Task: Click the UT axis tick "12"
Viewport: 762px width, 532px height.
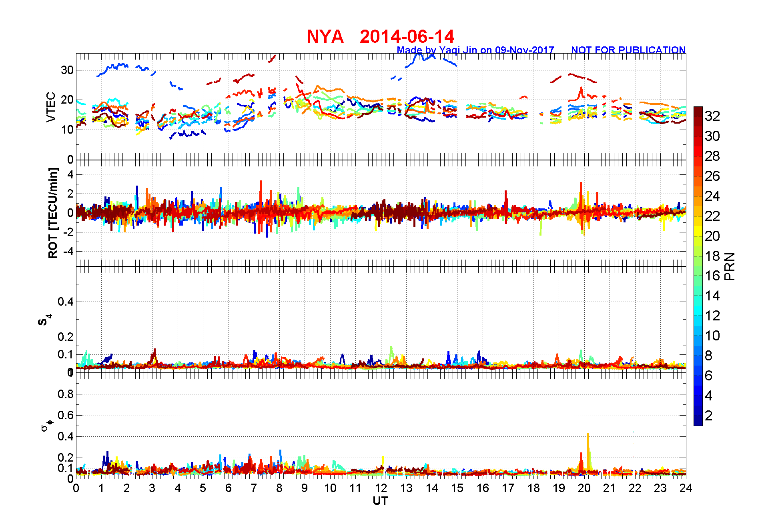Action: click(381, 488)
